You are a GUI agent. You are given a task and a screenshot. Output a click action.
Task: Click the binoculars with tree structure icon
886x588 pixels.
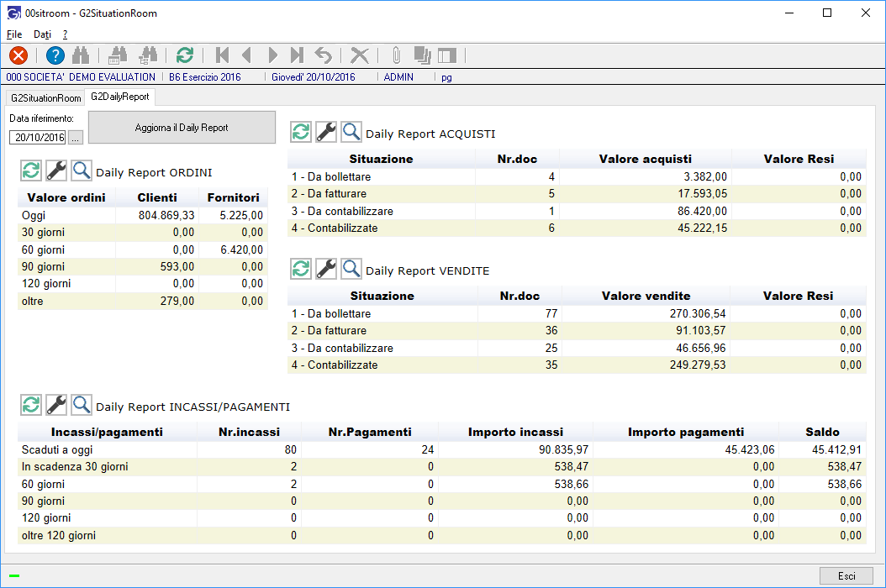[x=148, y=55]
